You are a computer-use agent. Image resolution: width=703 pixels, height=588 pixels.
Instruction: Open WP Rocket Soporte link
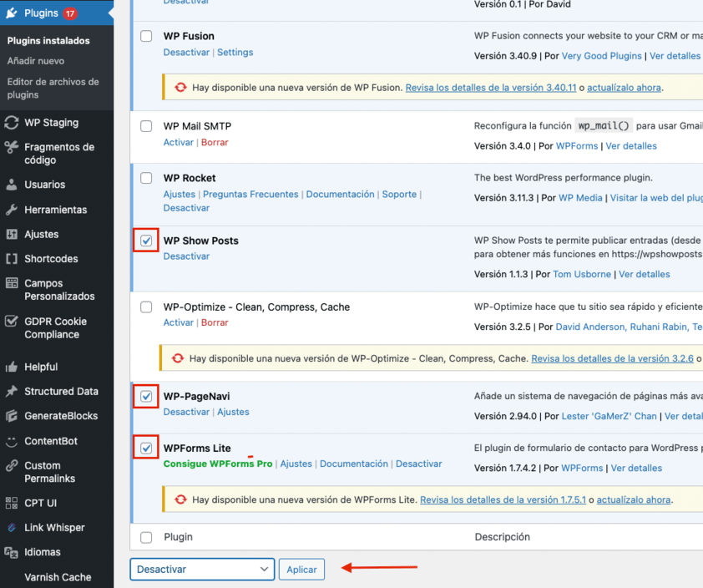(399, 195)
